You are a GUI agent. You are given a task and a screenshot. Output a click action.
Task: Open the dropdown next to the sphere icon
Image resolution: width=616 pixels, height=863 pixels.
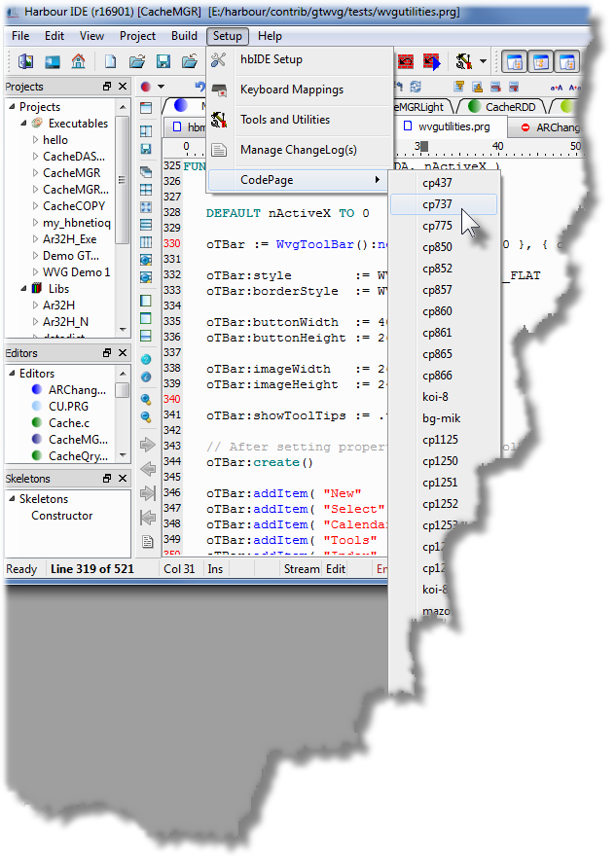(161, 87)
